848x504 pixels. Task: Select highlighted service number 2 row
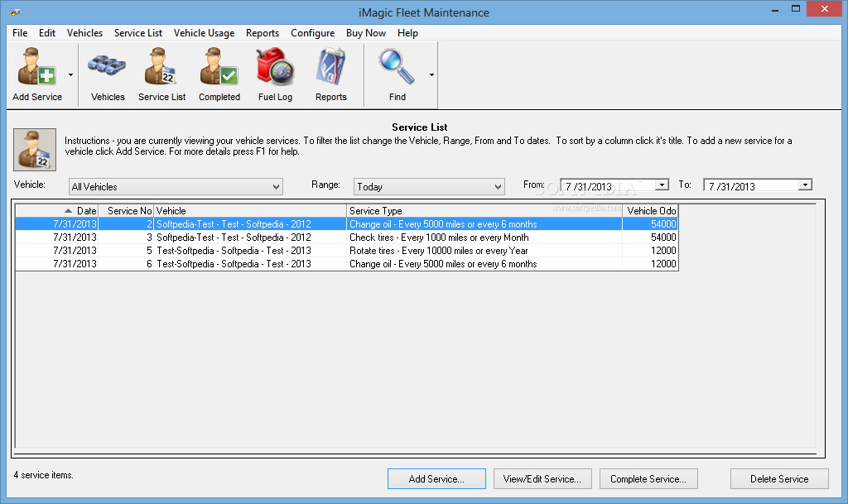coord(346,224)
